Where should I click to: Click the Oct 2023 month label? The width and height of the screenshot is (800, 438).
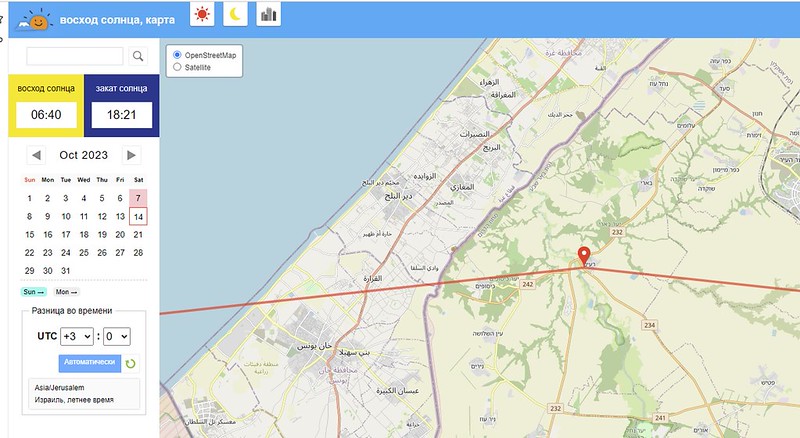point(84,155)
